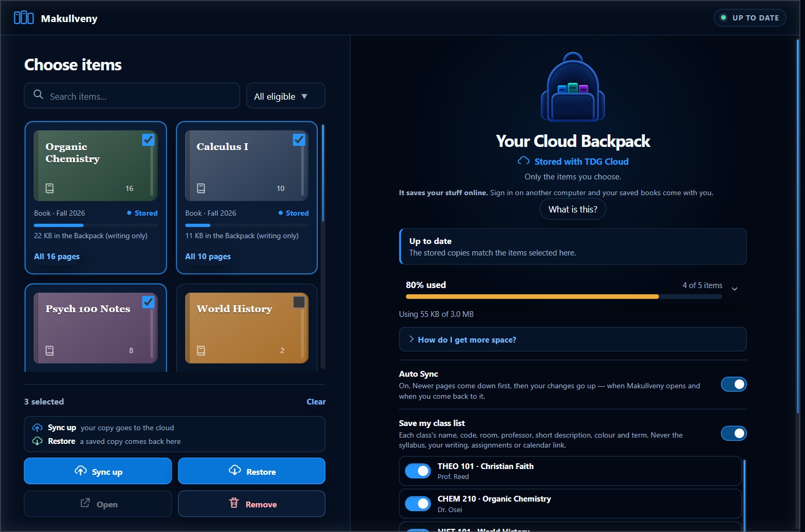Screen dimensions: 805x532
Task: Click All 10 pages link for Calculus I
Action: pos(208,257)
